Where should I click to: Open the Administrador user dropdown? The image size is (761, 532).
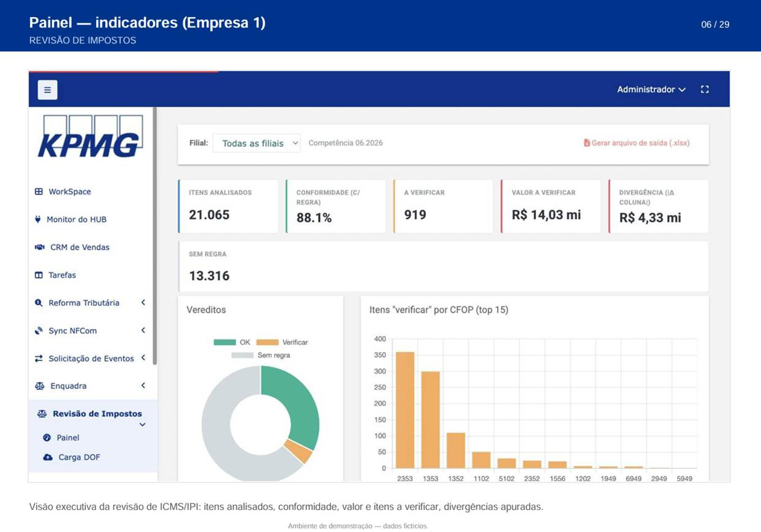tap(651, 89)
